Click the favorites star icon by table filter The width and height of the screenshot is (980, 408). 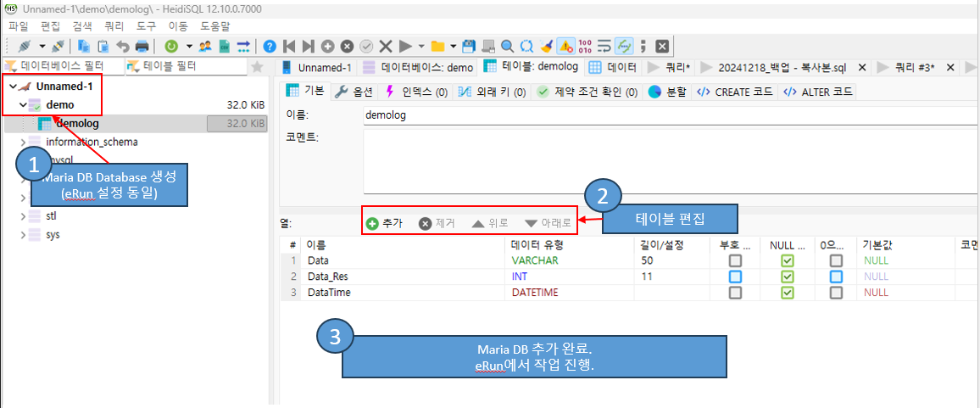click(257, 66)
